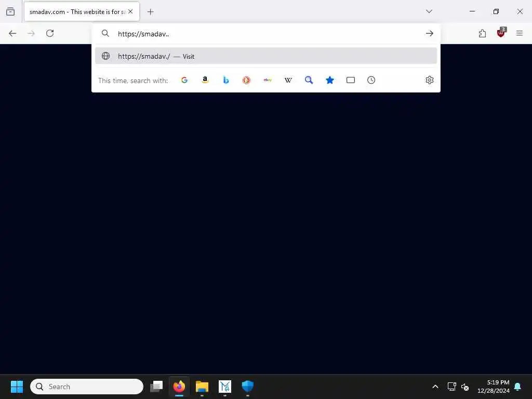The image size is (532, 399).
Task: Open the Firefox hamburger application menu
Action: point(520,33)
